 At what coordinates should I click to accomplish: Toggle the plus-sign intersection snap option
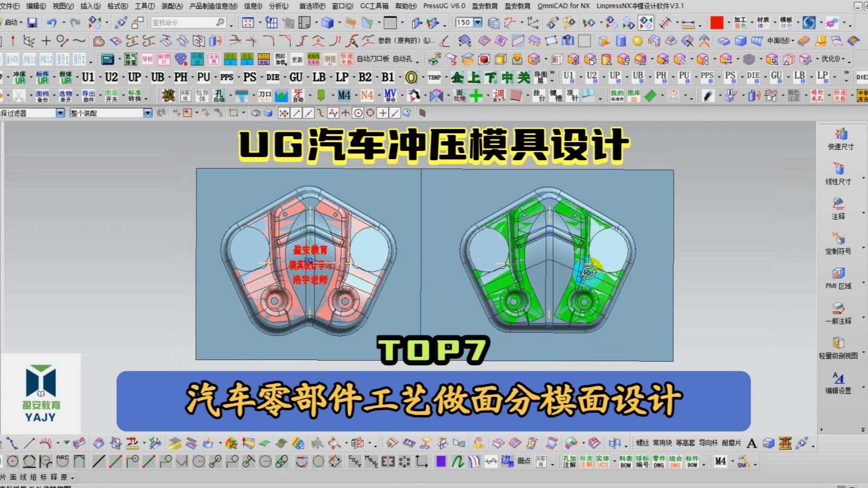tap(382, 113)
